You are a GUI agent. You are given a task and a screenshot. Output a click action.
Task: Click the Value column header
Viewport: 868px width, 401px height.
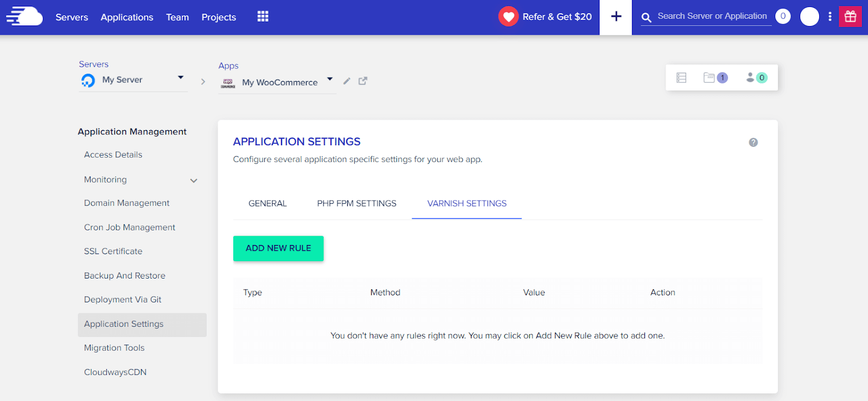point(534,293)
